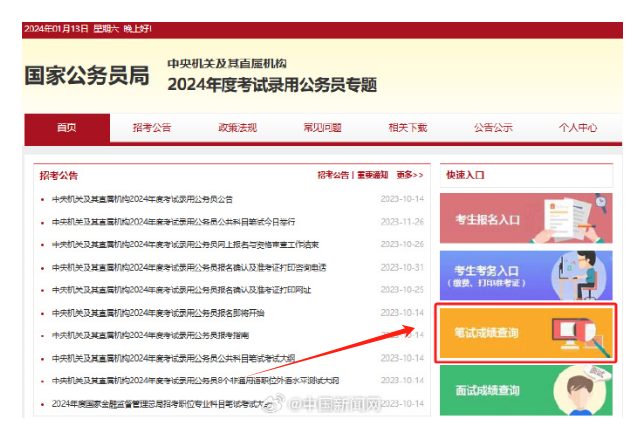This screenshot has width=643, height=425.
Task: Open notice 报名确认及准考证打印咨询电话
Action: pos(189,268)
